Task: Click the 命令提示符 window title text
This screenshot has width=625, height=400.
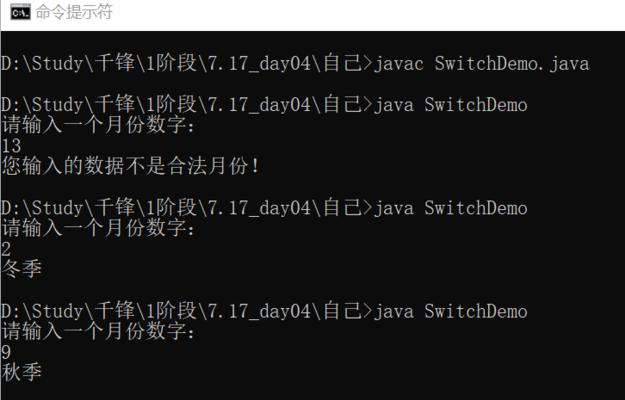Action: [74, 12]
